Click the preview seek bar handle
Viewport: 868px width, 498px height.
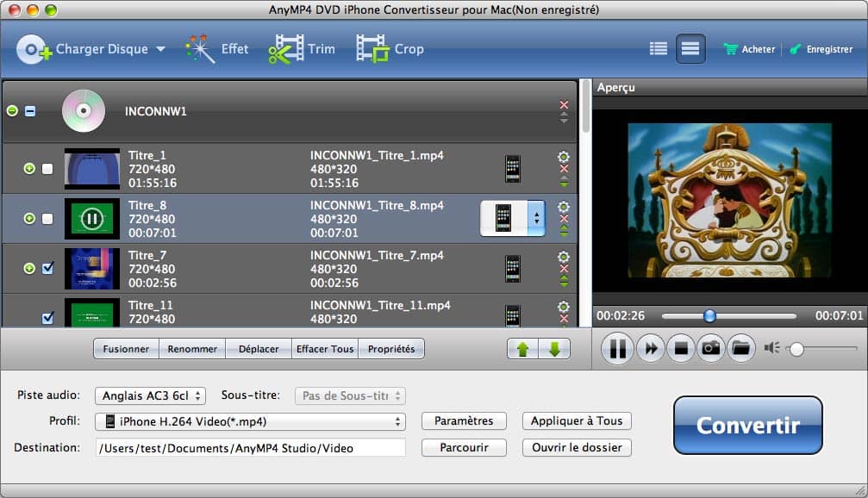(x=709, y=316)
